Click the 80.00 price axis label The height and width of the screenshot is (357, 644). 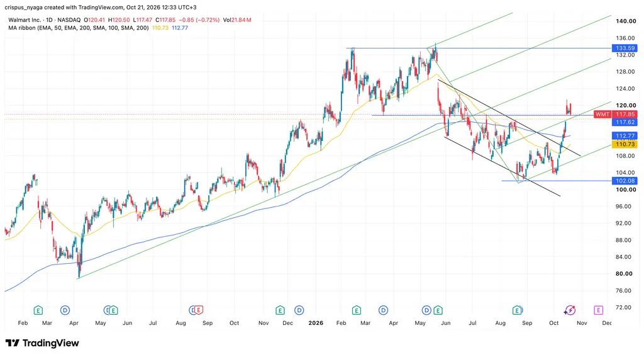626,273
